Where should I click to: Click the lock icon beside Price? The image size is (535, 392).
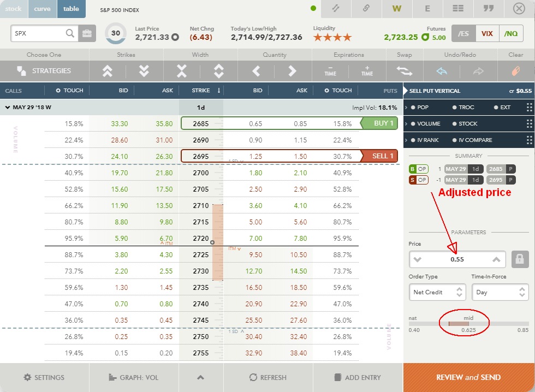(x=520, y=259)
